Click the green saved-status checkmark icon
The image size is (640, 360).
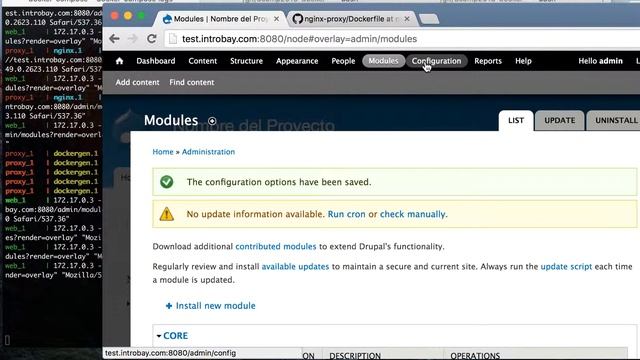167,182
